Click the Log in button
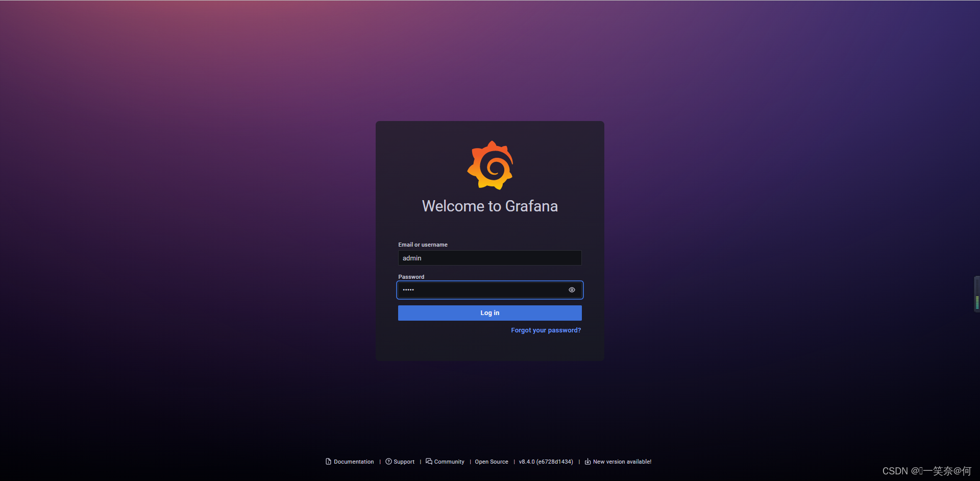 (489, 313)
